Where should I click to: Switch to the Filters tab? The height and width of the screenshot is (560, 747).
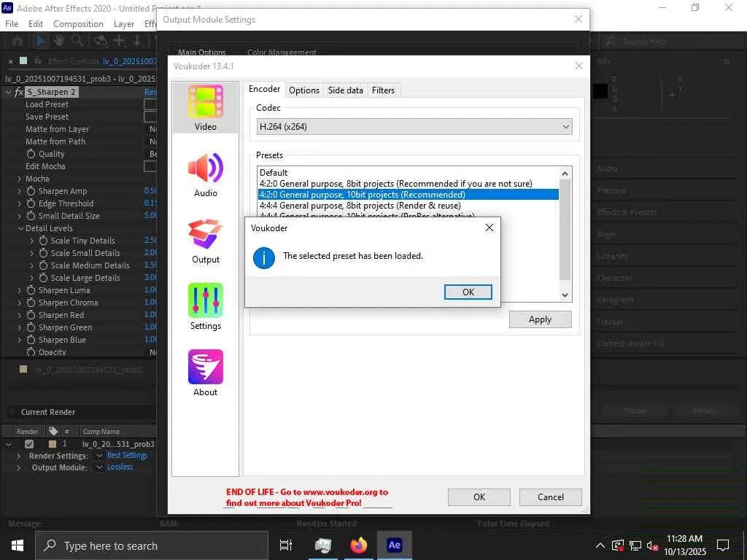point(383,90)
